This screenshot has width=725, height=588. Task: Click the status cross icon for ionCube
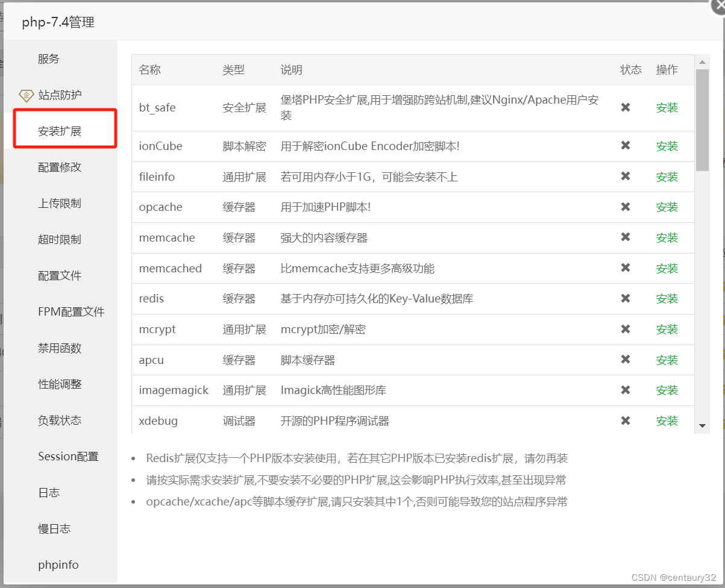(x=625, y=146)
